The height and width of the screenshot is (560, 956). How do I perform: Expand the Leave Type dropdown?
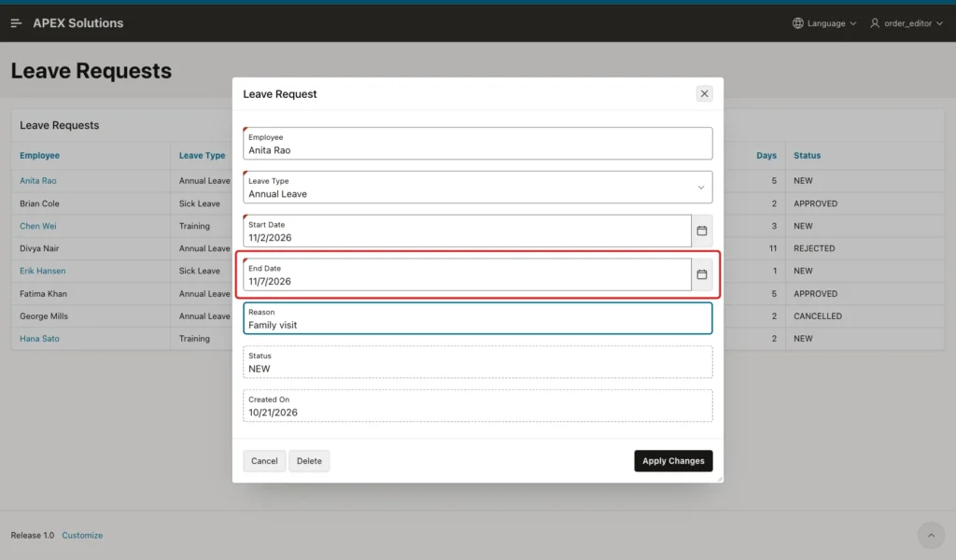700,188
